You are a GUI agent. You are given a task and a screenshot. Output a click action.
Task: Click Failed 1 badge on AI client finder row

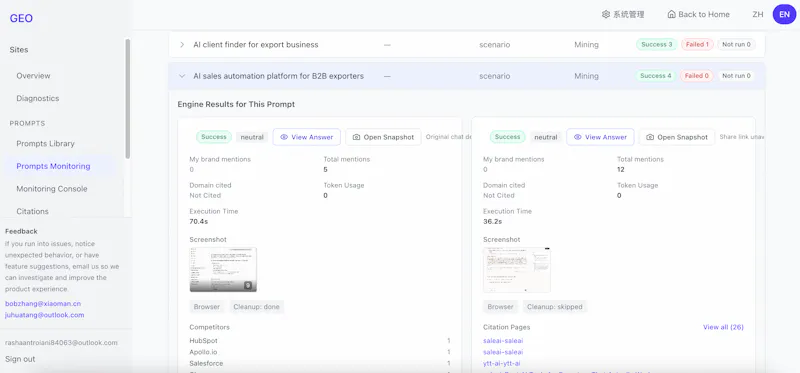point(697,44)
